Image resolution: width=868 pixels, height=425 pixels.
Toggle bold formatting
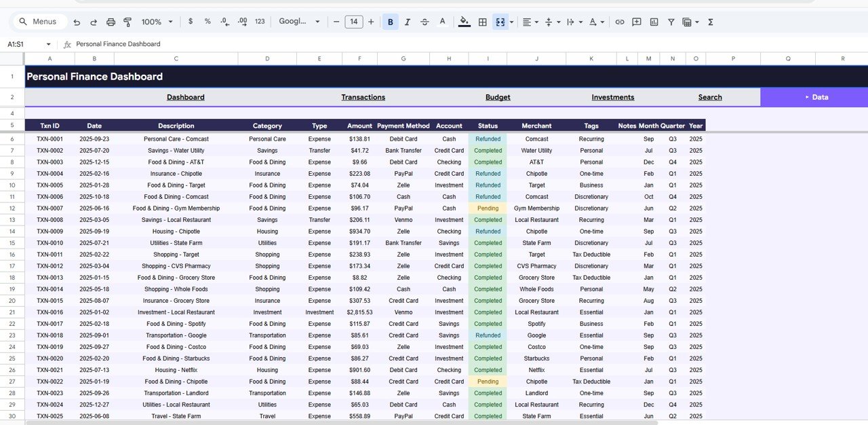coord(390,22)
